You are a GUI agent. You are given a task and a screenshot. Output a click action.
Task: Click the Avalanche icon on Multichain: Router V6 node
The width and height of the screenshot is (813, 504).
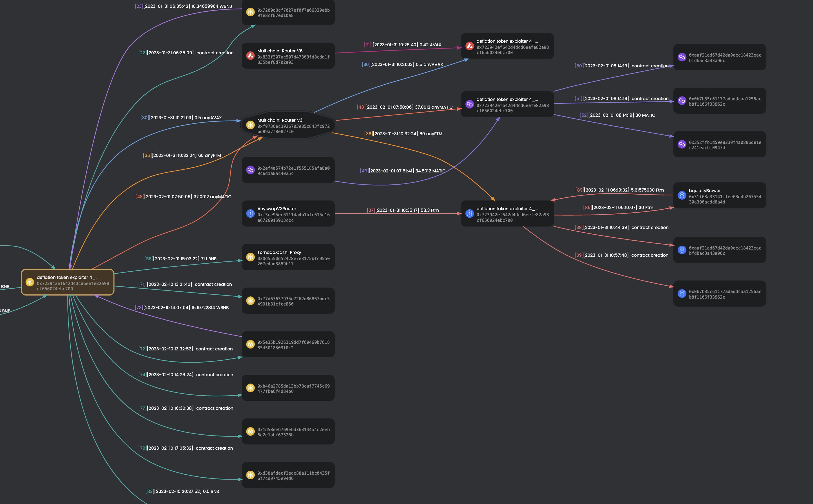250,56
